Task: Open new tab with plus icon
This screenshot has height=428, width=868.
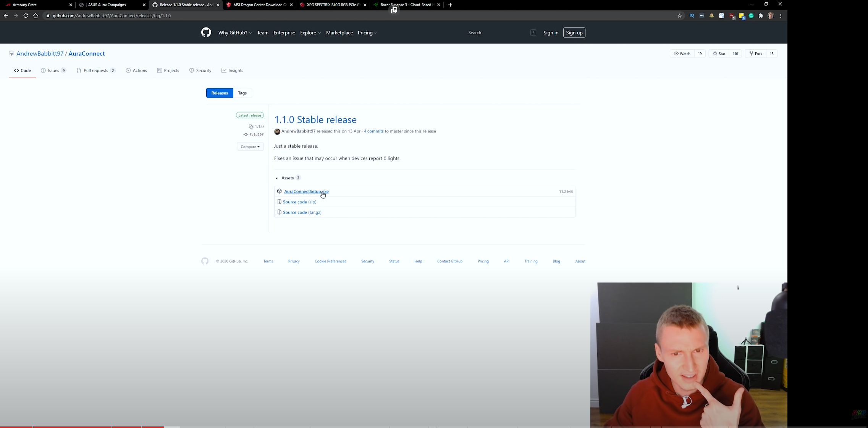Action: tap(450, 5)
